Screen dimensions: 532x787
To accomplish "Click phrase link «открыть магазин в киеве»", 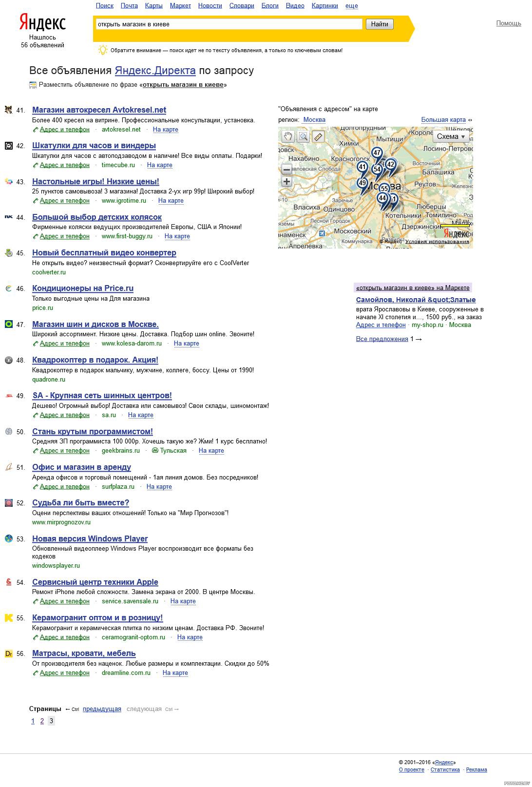I will pos(183,85).
